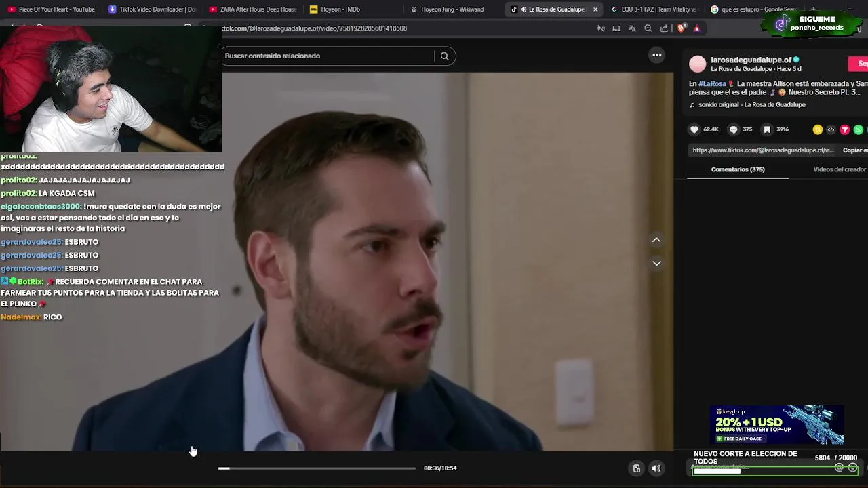Click the cast screen icon in address bar
This screenshot has height=488, width=868.
click(x=616, y=28)
